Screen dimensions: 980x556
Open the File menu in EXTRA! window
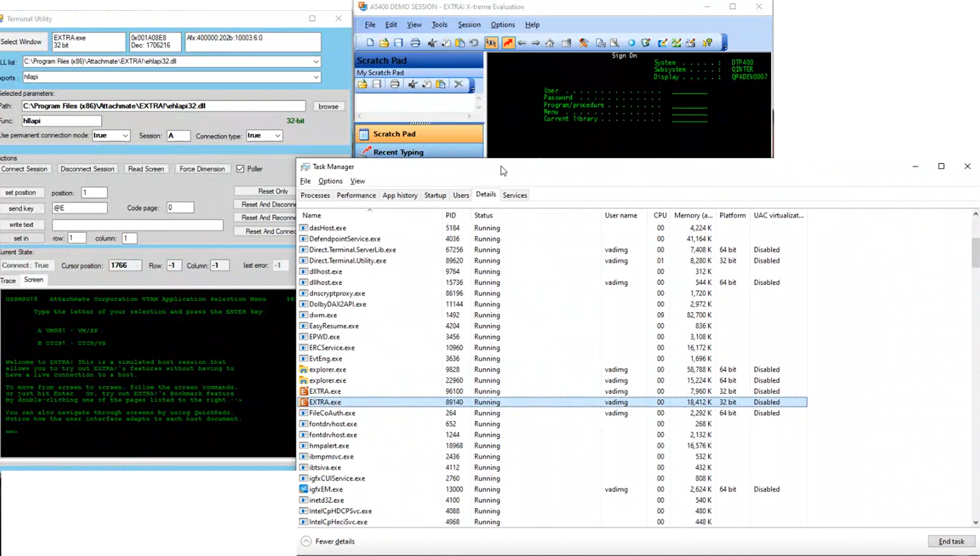[370, 25]
